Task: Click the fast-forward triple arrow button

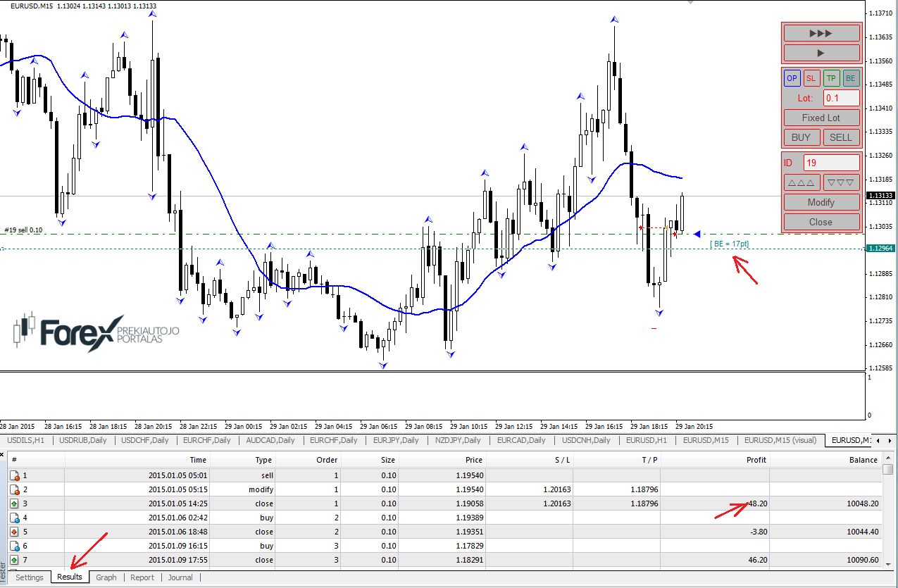Action: [x=821, y=33]
